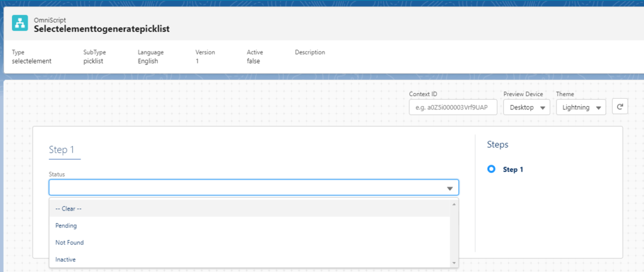The width and height of the screenshot is (644, 272).
Task: Choose Pending from Status list
Action: (249, 226)
